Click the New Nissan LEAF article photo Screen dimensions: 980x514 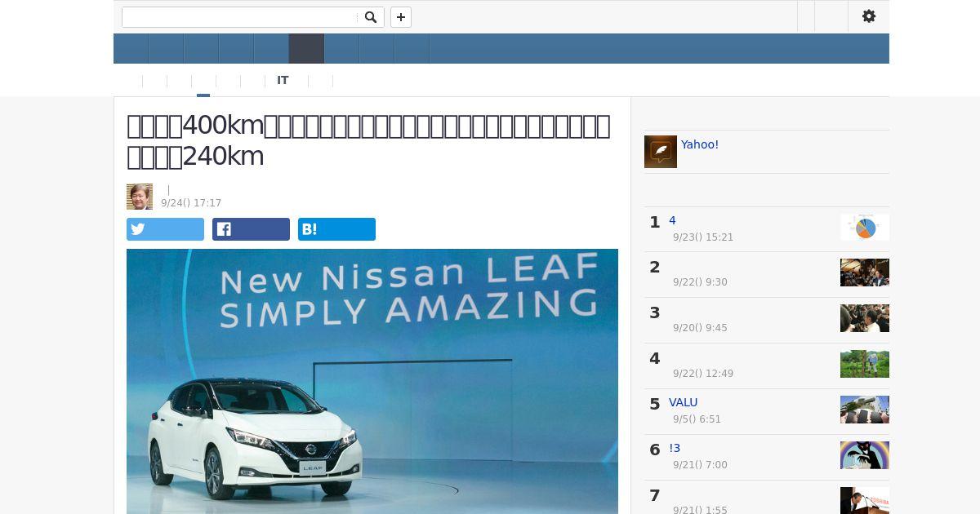372,381
